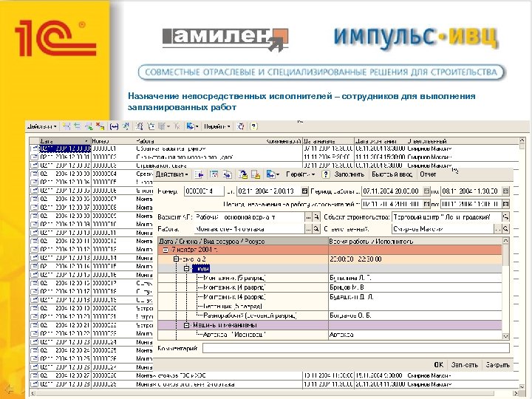Open calendar for Период работы start date
The width and height of the screenshot is (532, 399).
tap(427, 191)
